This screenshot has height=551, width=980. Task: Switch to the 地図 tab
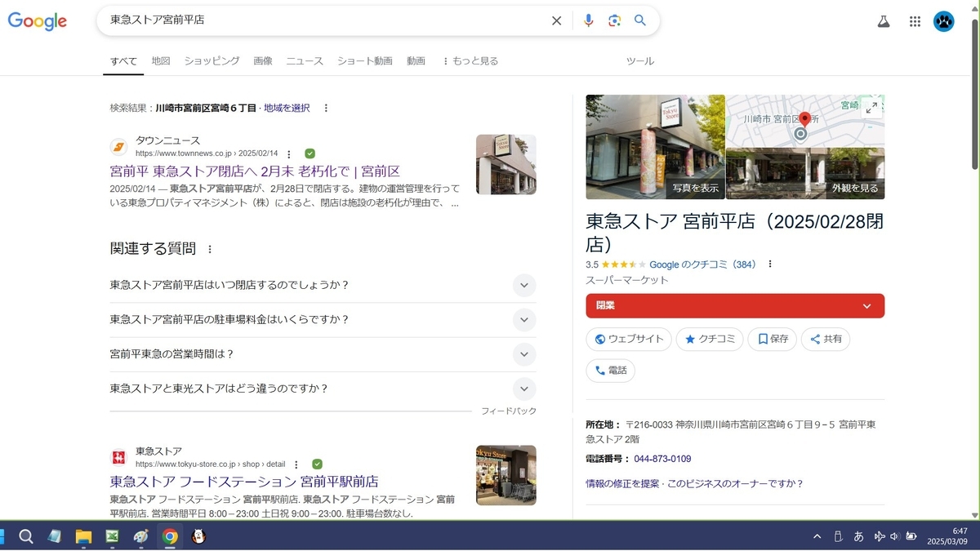[161, 61]
